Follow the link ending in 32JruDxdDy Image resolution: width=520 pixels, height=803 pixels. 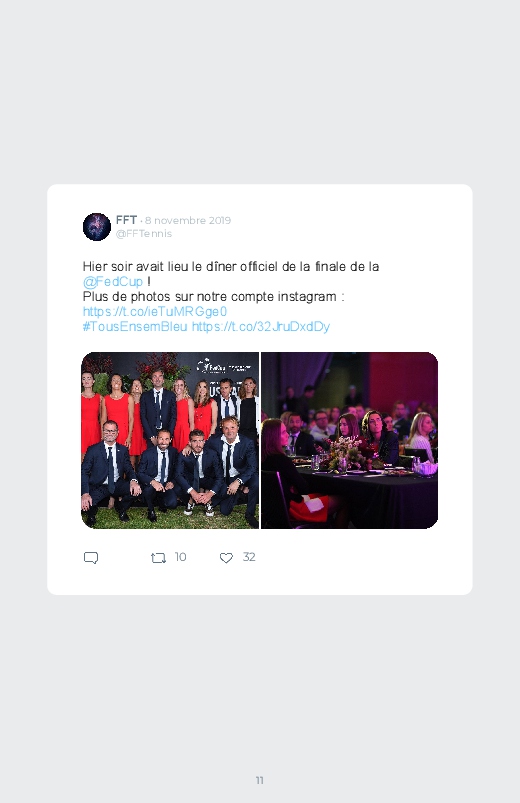point(261,327)
